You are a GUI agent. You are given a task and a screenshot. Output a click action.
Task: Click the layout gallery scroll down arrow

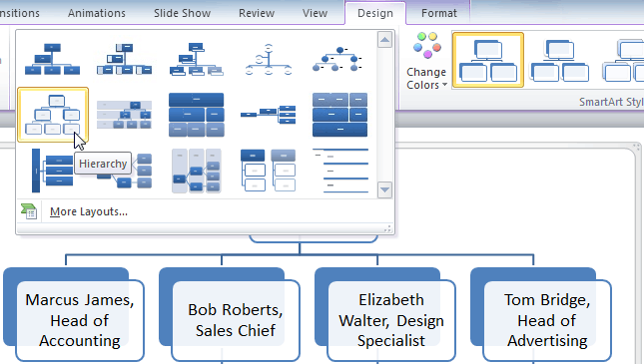[x=384, y=189]
